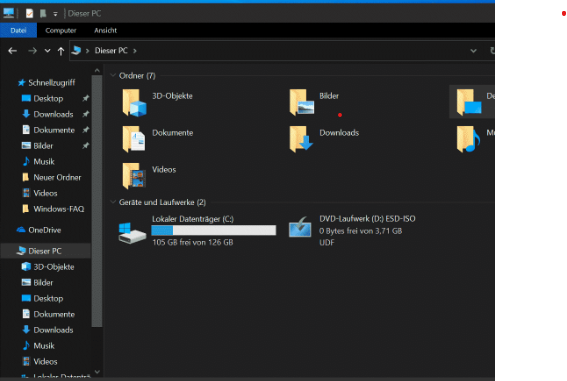Open the Datei ribbon tab
The height and width of the screenshot is (381, 567).
[18, 30]
